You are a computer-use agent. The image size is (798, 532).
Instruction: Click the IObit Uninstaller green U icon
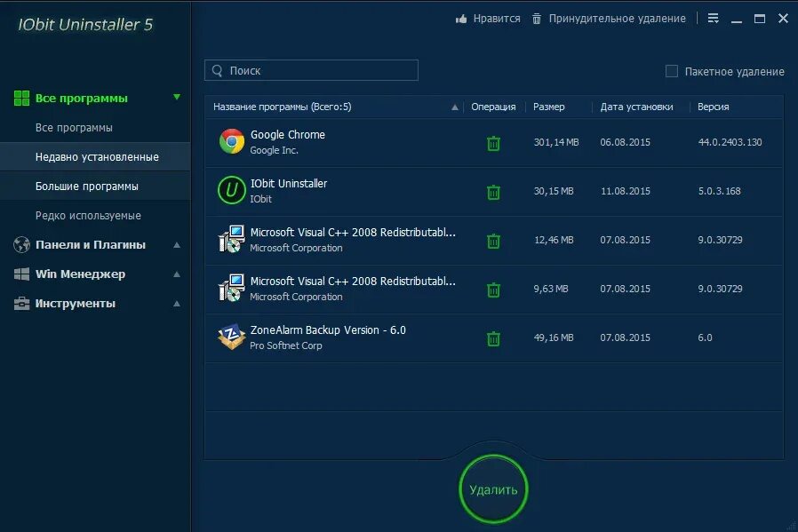[x=232, y=190]
